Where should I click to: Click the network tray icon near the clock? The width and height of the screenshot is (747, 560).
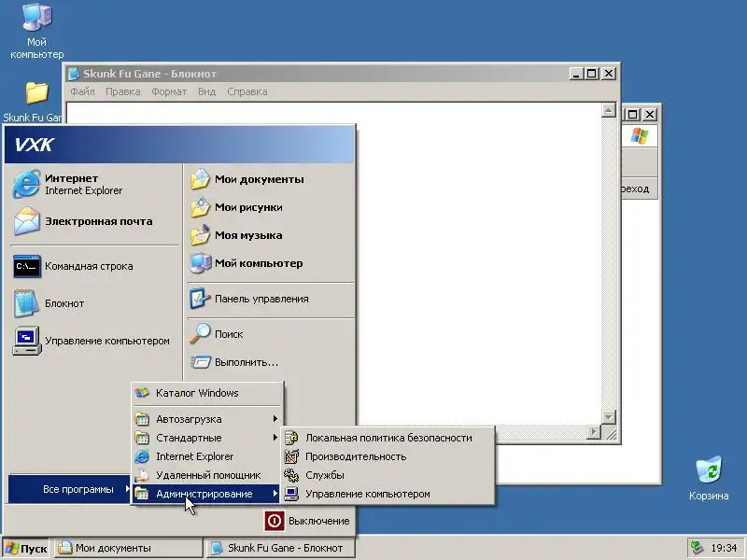pyautogui.click(x=697, y=548)
